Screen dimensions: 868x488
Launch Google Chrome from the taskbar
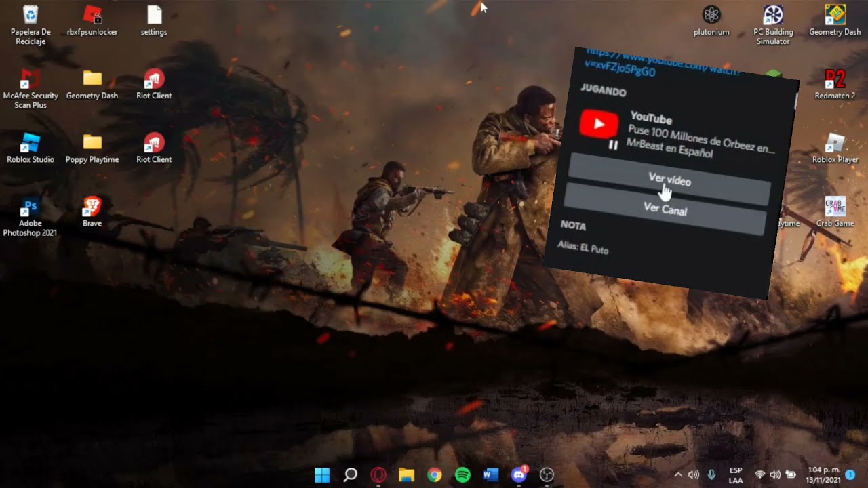(x=435, y=474)
